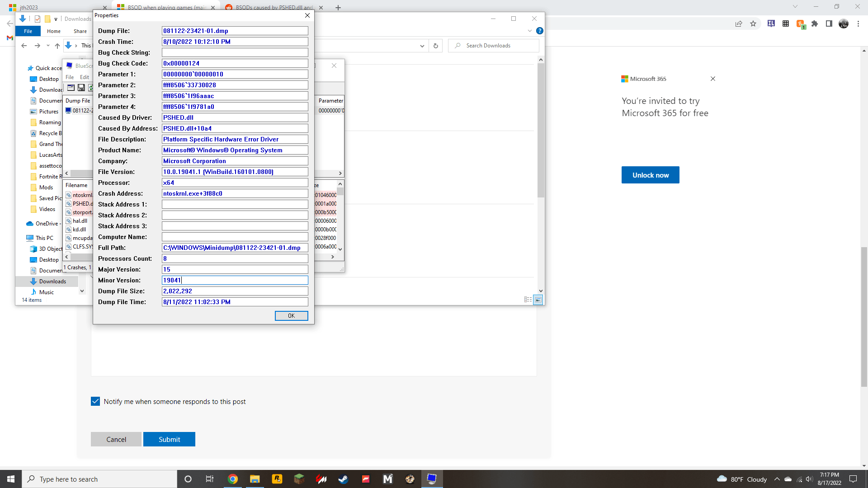Click OK in the Properties dialog

pyautogui.click(x=291, y=316)
